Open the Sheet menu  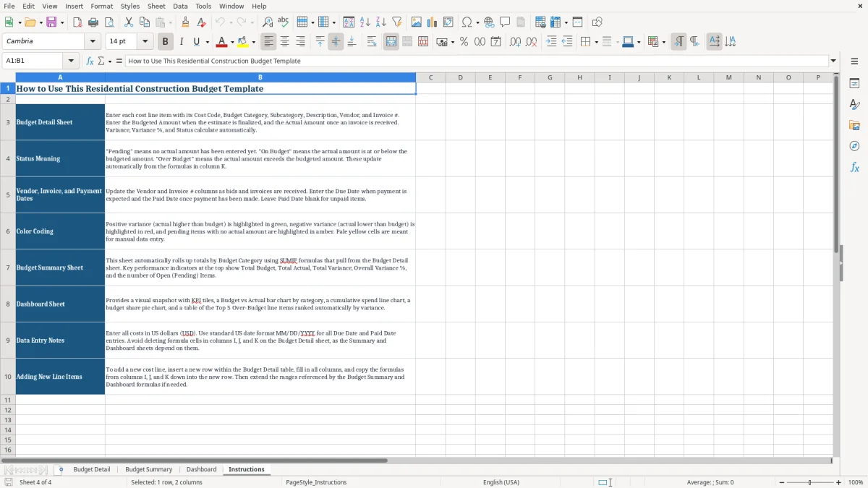(156, 6)
